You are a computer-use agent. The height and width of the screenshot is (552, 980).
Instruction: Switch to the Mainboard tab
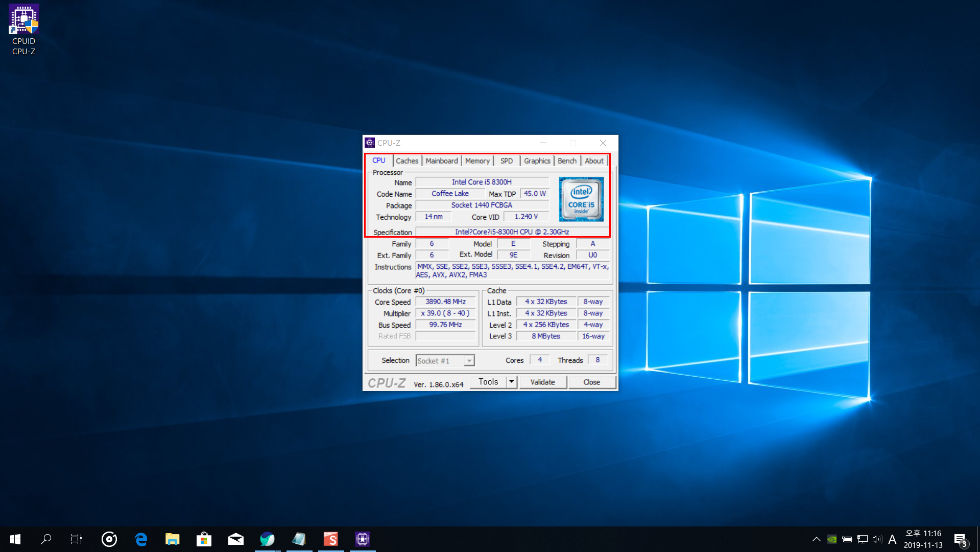(x=442, y=161)
